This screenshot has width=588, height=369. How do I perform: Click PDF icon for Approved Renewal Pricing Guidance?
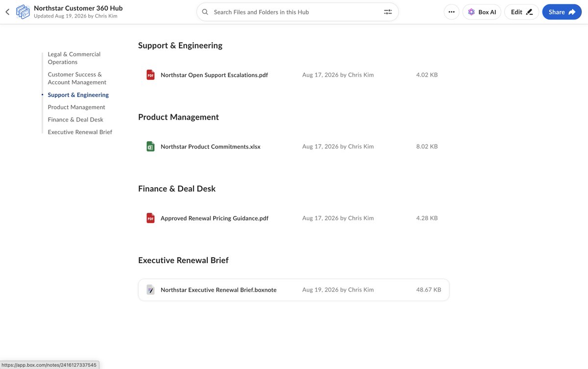click(x=150, y=218)
